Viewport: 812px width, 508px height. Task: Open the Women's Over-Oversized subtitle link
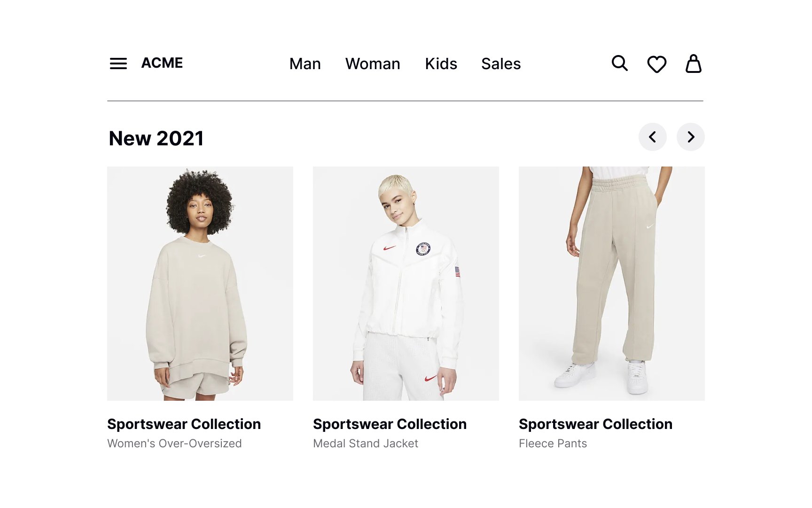click(x=174, y=444)
